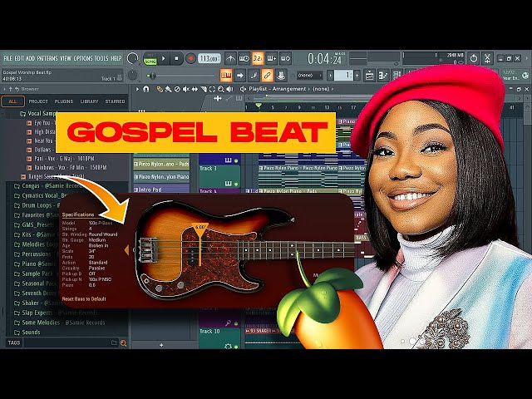Click the circular arrow icon near memory panel
The image size is (532, 399).
pyautogui.click(x=474, y=58)
